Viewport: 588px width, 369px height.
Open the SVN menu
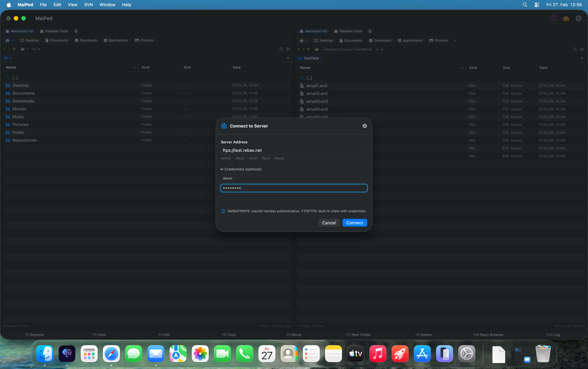(88, 5)
